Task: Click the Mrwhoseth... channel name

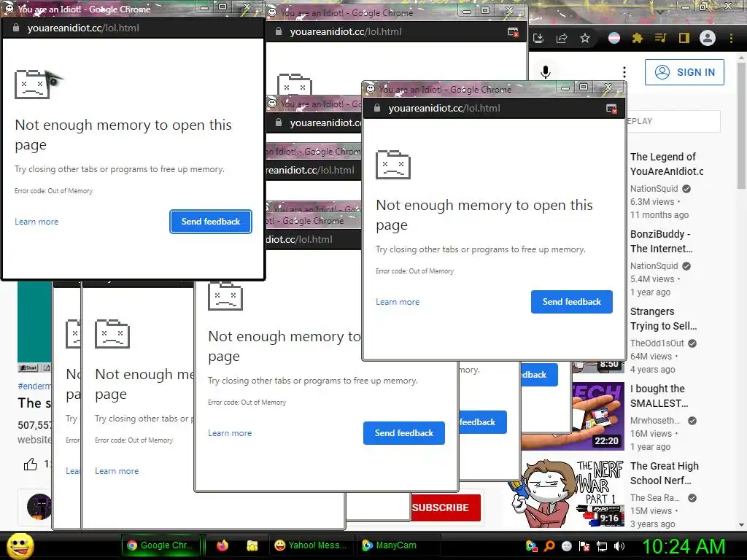Action: coord(655,421)
